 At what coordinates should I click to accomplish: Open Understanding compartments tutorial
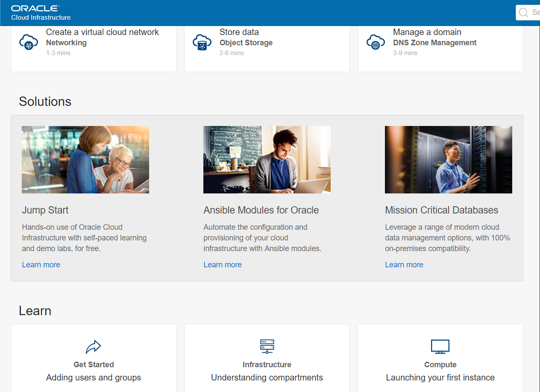pos(267,377)
